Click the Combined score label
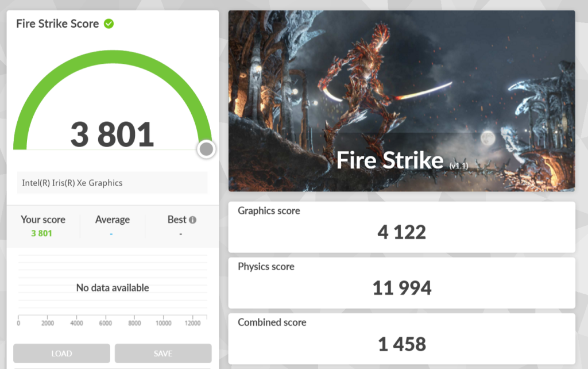This screenshot has height=369, width=588. click(272, 322)
